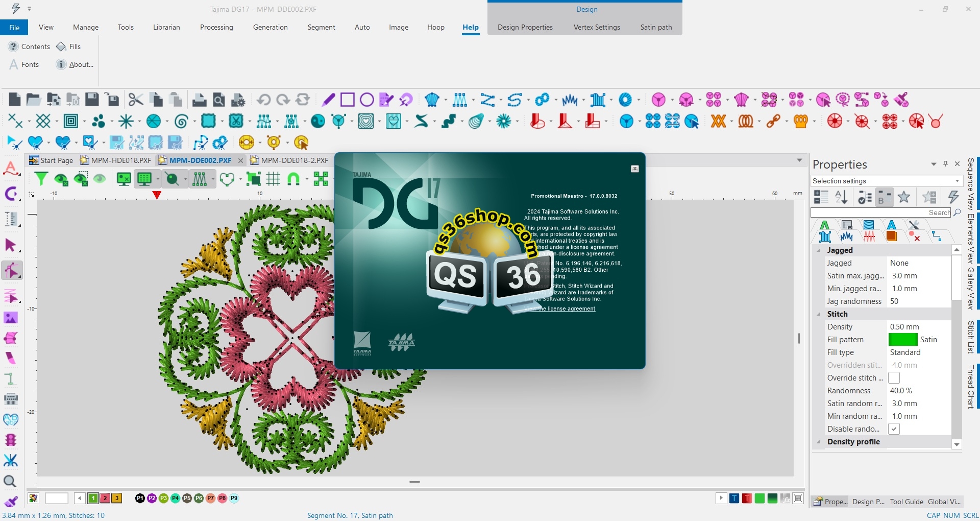Click the Properties search input field
This screenshot has width=980, height=521.
(x=880, y=212)
